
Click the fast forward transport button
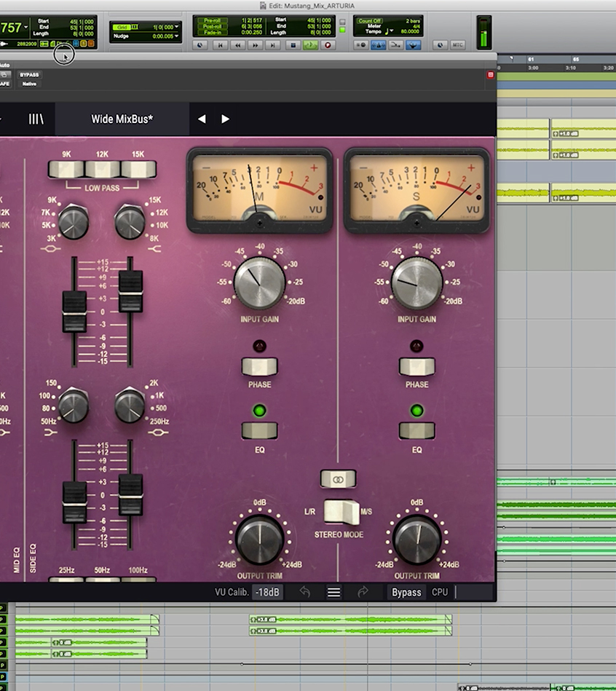(x=255, y=45)
